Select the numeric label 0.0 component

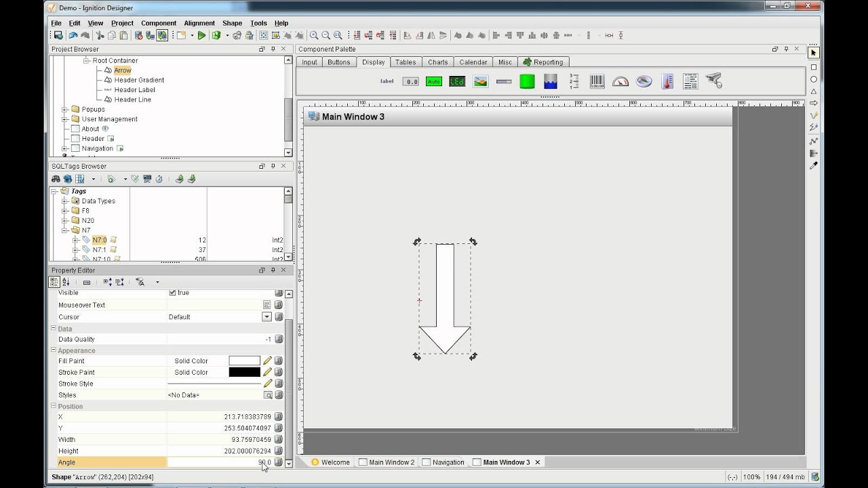(x=411, y=81)
